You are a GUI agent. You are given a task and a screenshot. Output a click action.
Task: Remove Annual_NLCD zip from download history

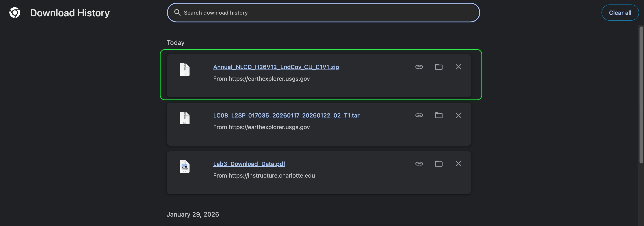tap(458, 67)
